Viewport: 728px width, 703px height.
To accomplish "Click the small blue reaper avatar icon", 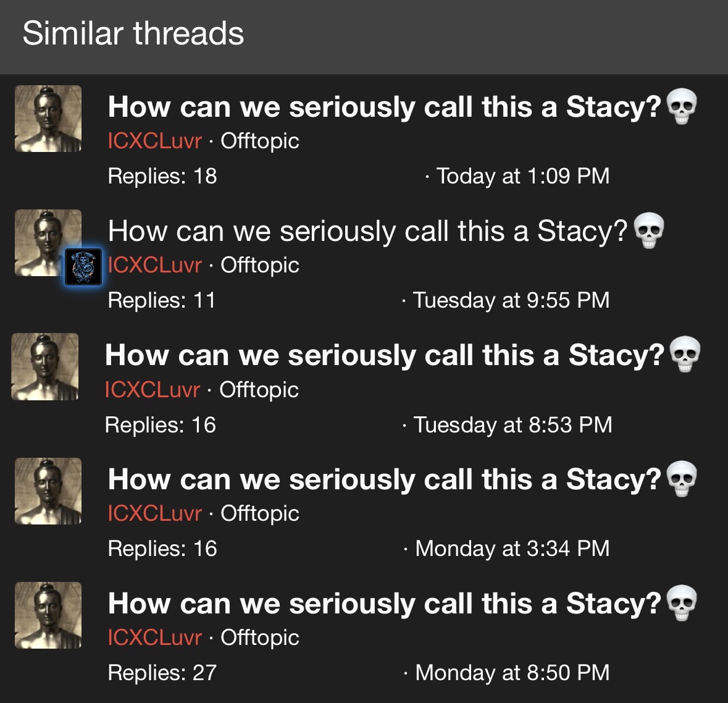I will pyautogui.click(x=83, y=267).
